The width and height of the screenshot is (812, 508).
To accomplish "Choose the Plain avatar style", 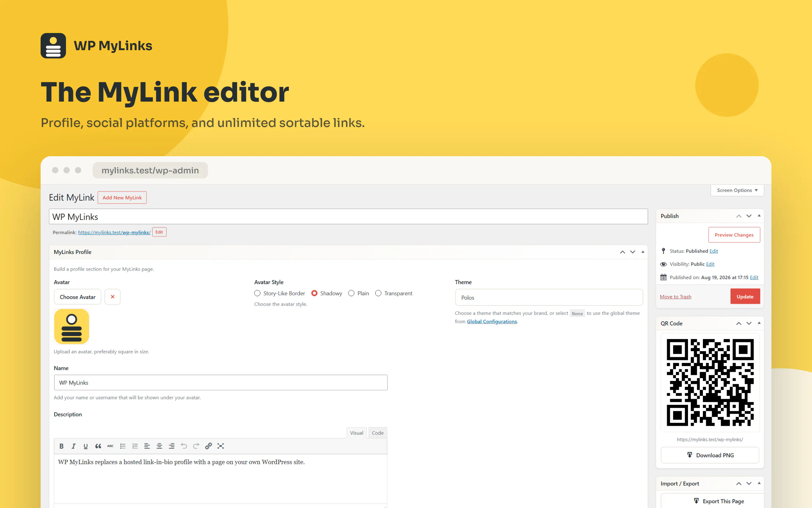I will pyautogui.click(x=351, y=293).
